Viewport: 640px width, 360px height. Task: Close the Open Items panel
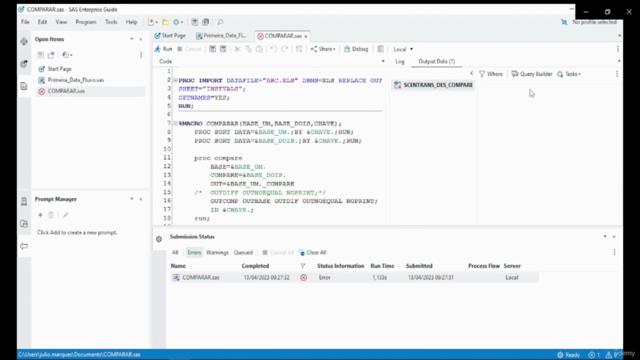[x=141, y=39]
